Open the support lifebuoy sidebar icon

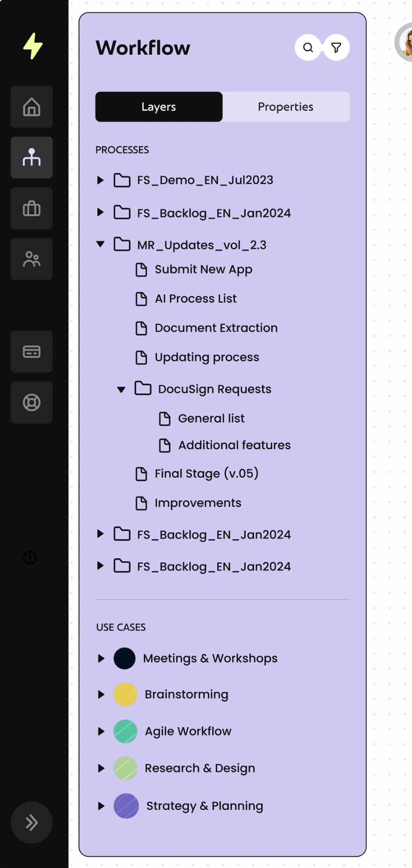[31, 403]
